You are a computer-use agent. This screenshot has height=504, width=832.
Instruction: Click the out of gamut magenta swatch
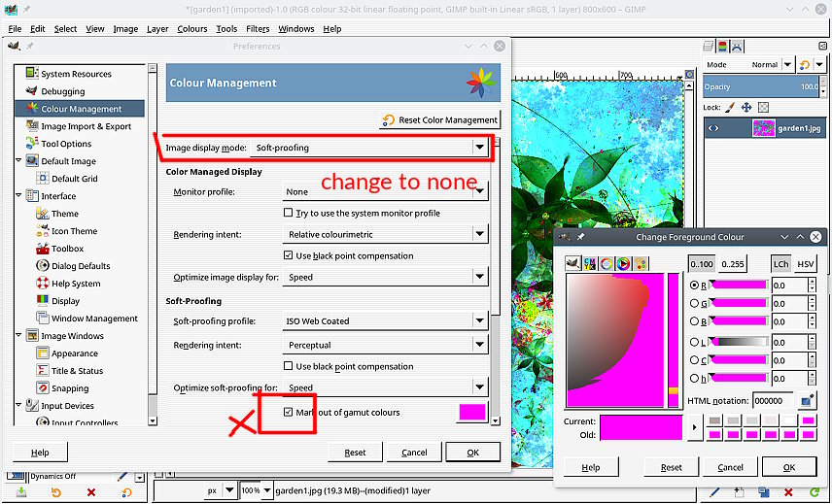click(x=471, y=412)
